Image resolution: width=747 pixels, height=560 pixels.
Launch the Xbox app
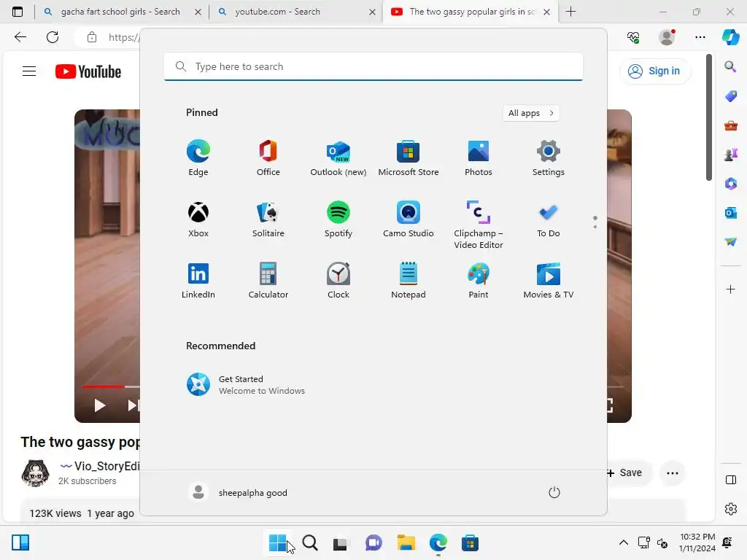tap(198, 219)
